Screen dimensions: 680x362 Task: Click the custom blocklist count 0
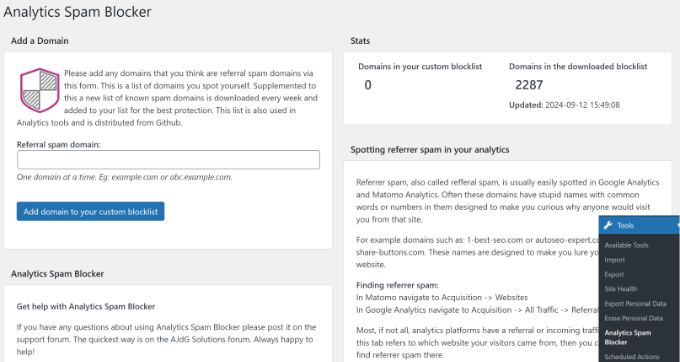(368, 85)
